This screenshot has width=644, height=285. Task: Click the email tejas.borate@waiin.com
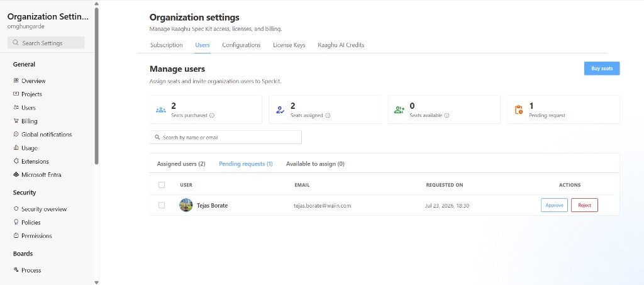coord(323,206)
